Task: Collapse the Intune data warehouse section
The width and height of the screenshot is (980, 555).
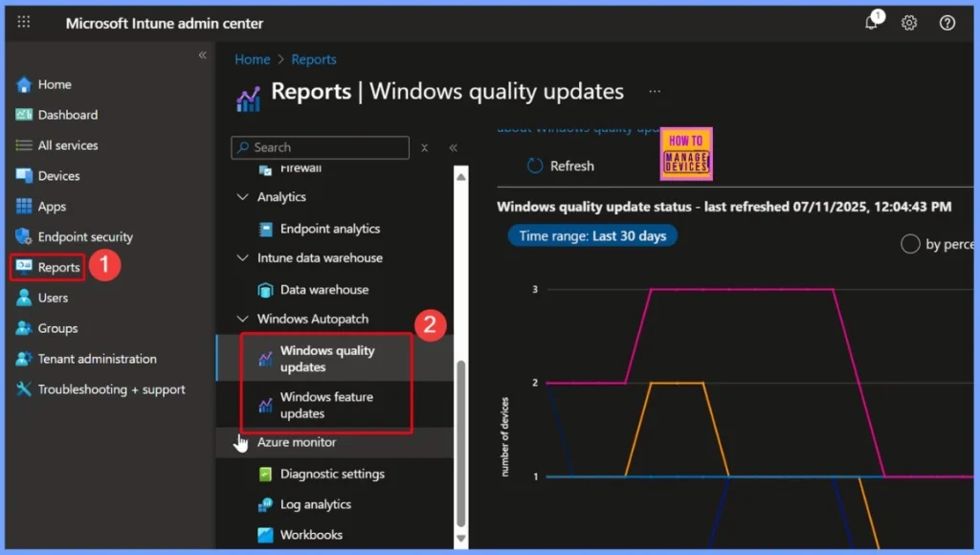Action: click(x=242, y=257)
